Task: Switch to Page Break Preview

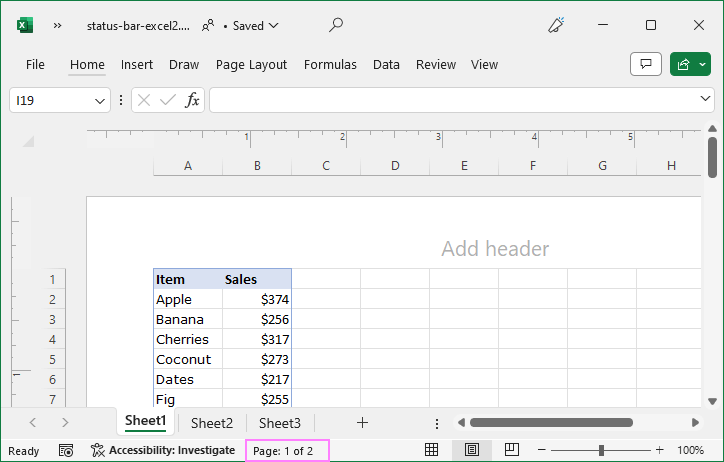Action: point(512,451)
